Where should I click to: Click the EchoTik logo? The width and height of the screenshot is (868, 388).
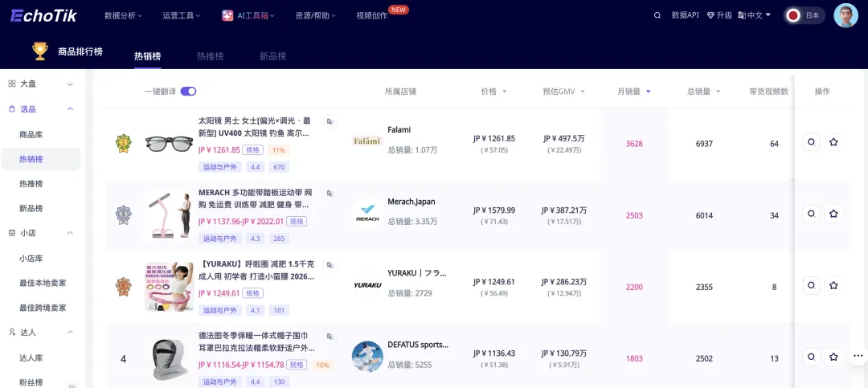coord(43,15)
